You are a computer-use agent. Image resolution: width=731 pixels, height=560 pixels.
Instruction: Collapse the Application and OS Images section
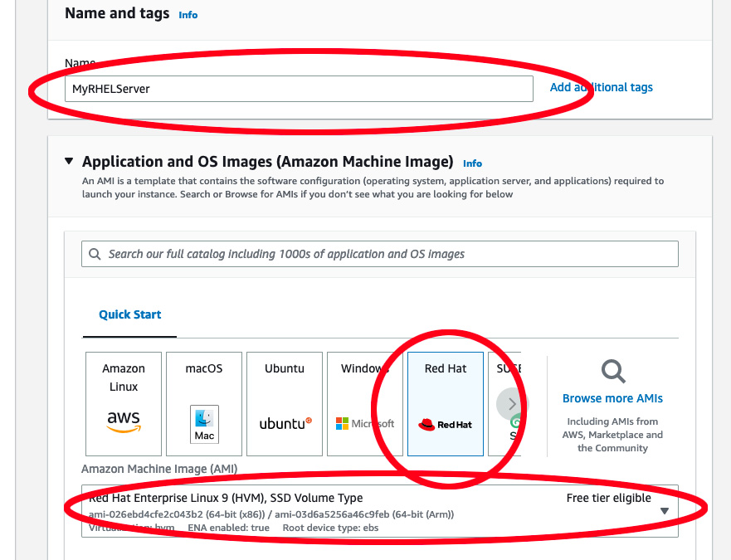pyautogui.click(x=69, y=162)
